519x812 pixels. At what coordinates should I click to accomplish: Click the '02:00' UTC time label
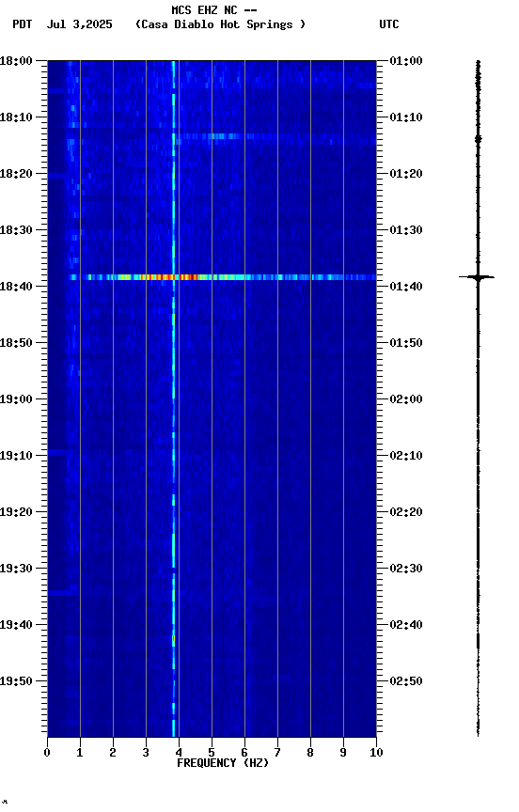pos(406,399)
